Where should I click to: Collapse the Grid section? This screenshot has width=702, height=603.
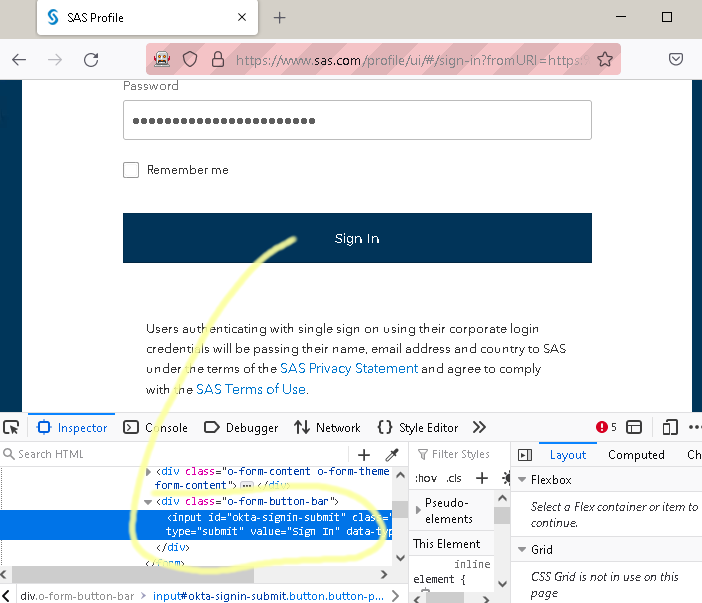click(x=522, y=549)
